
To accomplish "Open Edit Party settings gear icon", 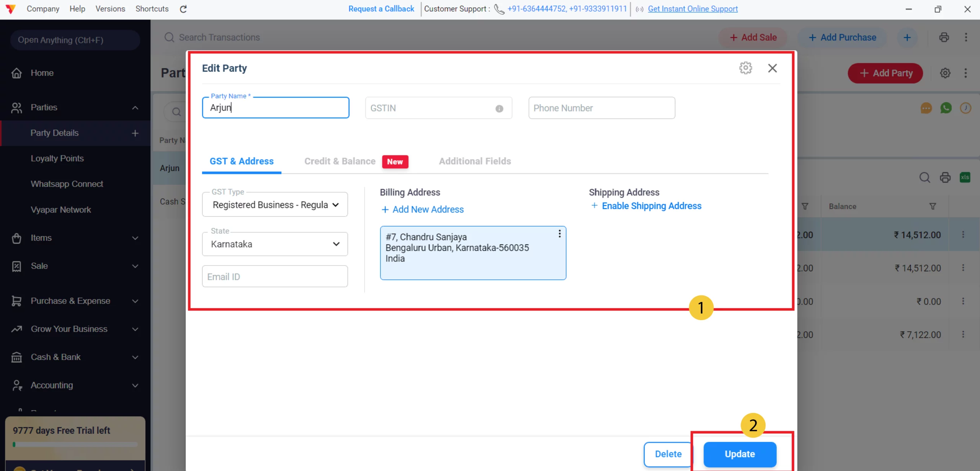I will coord(745,68).
